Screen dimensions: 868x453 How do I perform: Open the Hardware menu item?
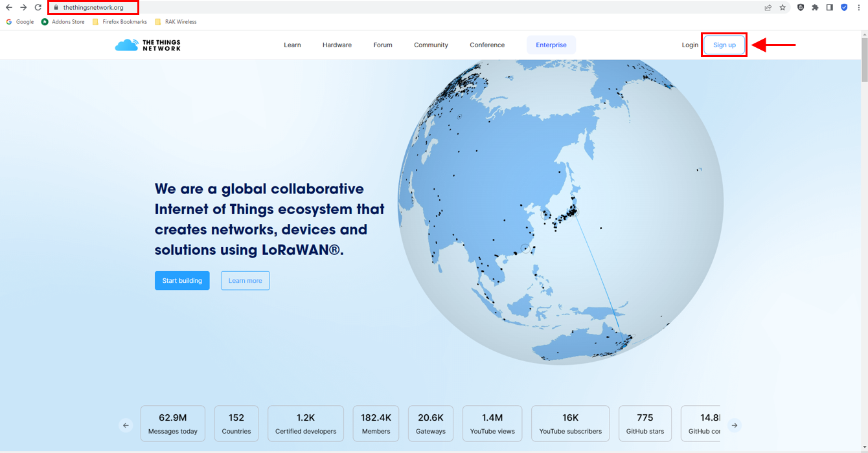337,45
